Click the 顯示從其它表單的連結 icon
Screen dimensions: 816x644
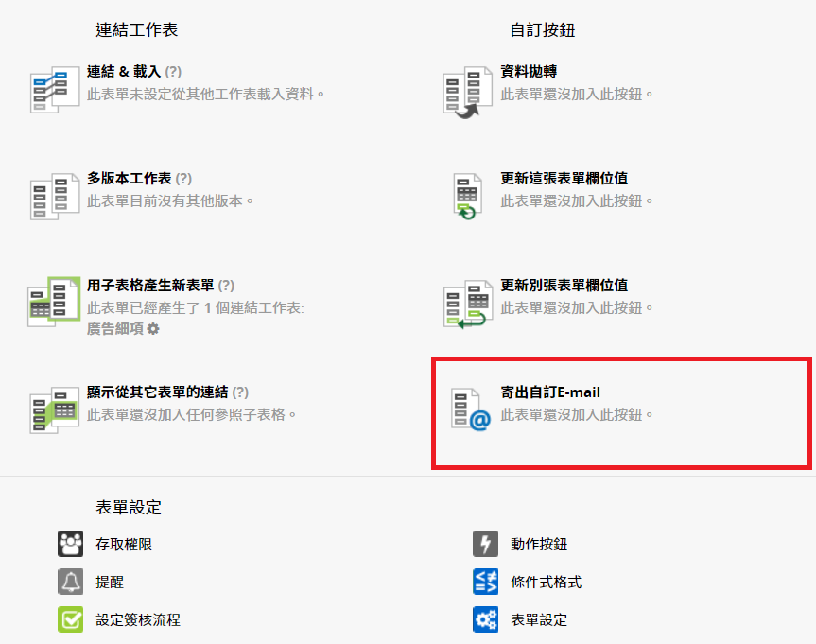(x=55, y=410)
